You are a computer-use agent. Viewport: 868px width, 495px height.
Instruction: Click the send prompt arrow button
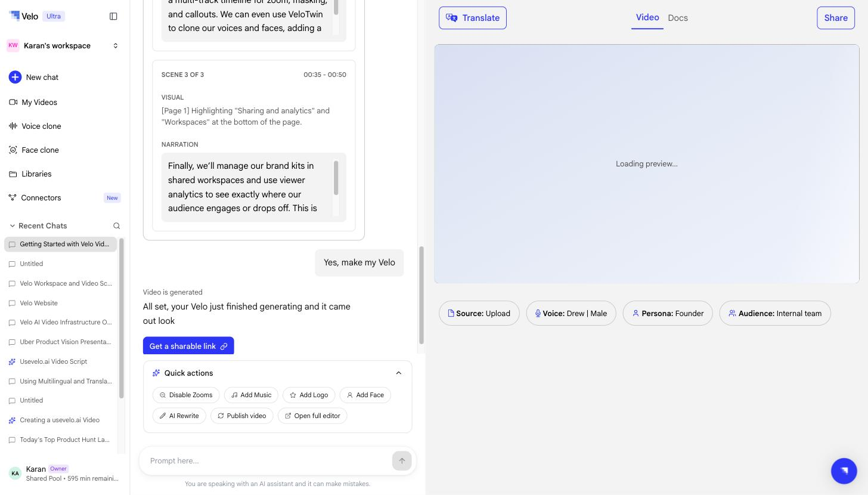pos(402,460)
